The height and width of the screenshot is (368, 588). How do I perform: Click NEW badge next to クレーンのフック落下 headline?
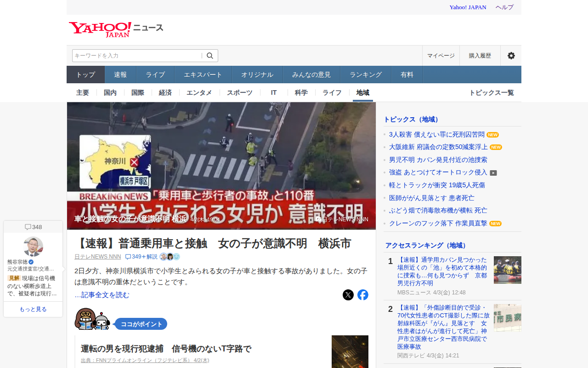click(495, 224)
